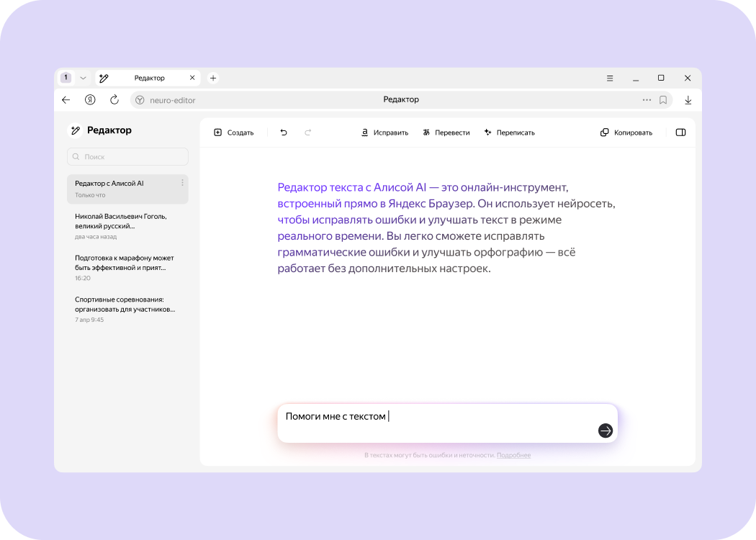The image size is (756, 540).
Task: Redo the last edit
Action: [308, 132]
